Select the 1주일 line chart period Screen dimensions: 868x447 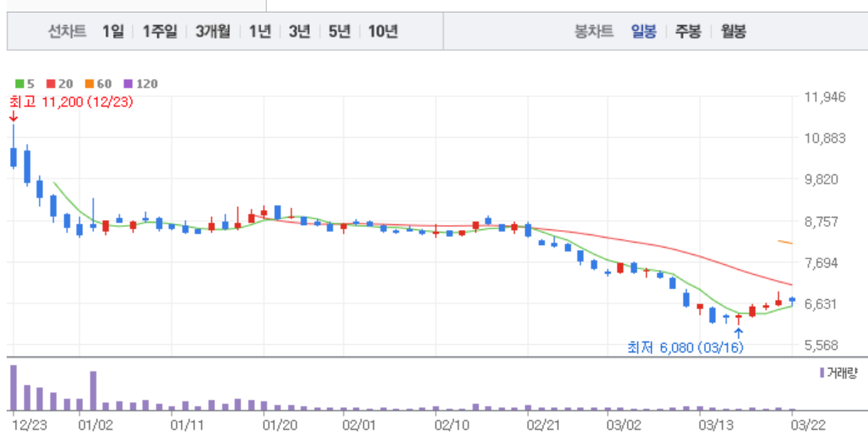(x=159, y=32)
